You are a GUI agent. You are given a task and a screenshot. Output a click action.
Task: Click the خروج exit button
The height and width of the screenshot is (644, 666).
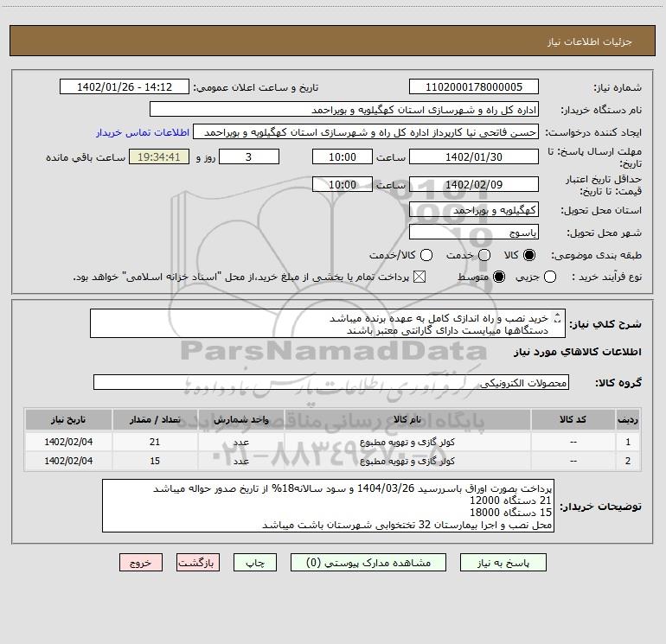click(x=141, y=563)
